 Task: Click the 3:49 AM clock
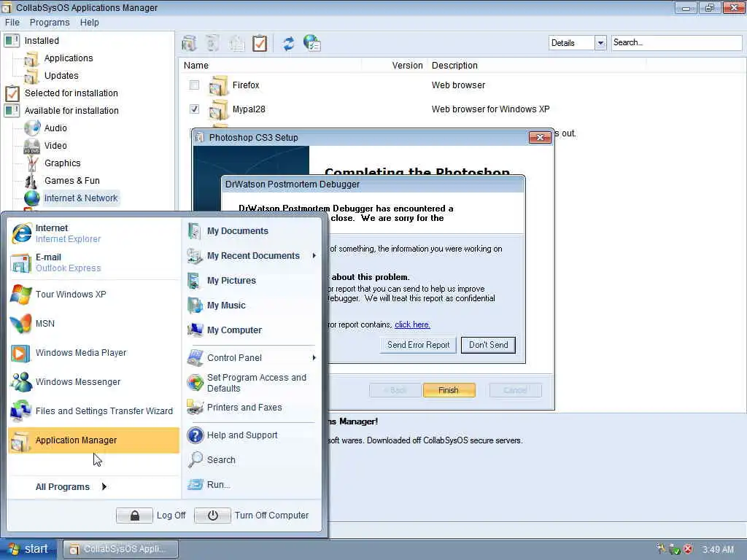[x=719, y=550]
